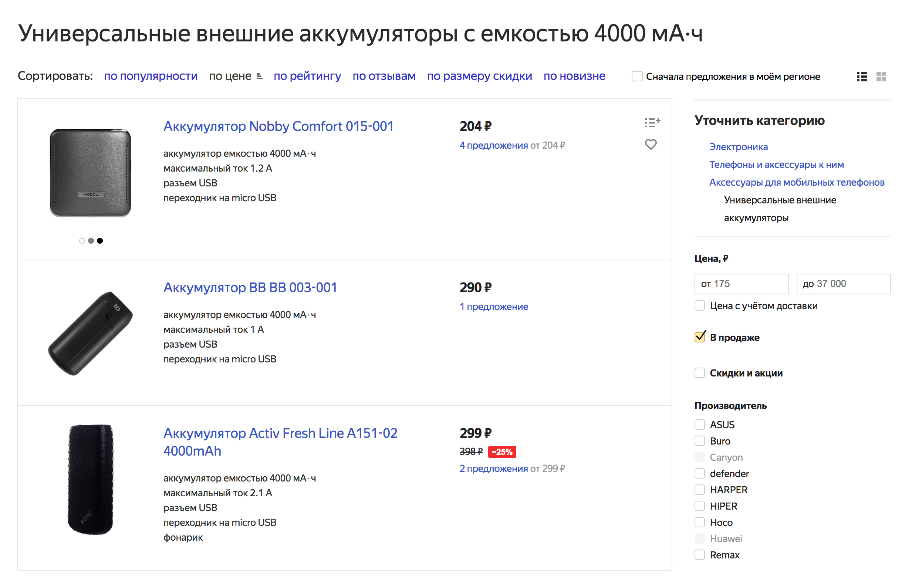Click the 204 ₽ price of Nobby Comfort
This screenshot has width=912, height=588.
tap(475, 126)
